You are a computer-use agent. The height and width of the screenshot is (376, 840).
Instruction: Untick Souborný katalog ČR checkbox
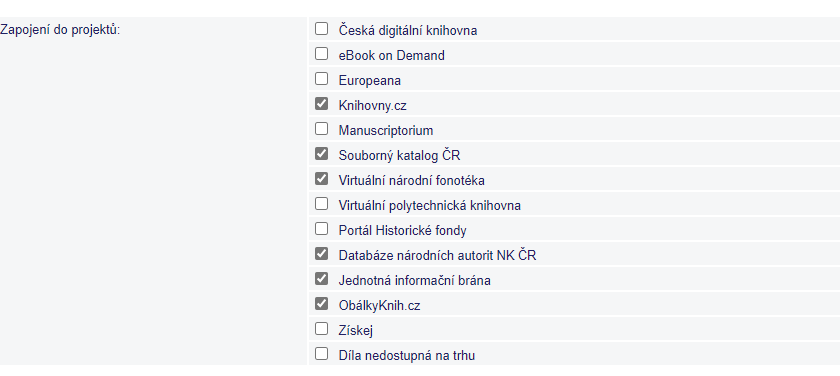tap(321, 154)
